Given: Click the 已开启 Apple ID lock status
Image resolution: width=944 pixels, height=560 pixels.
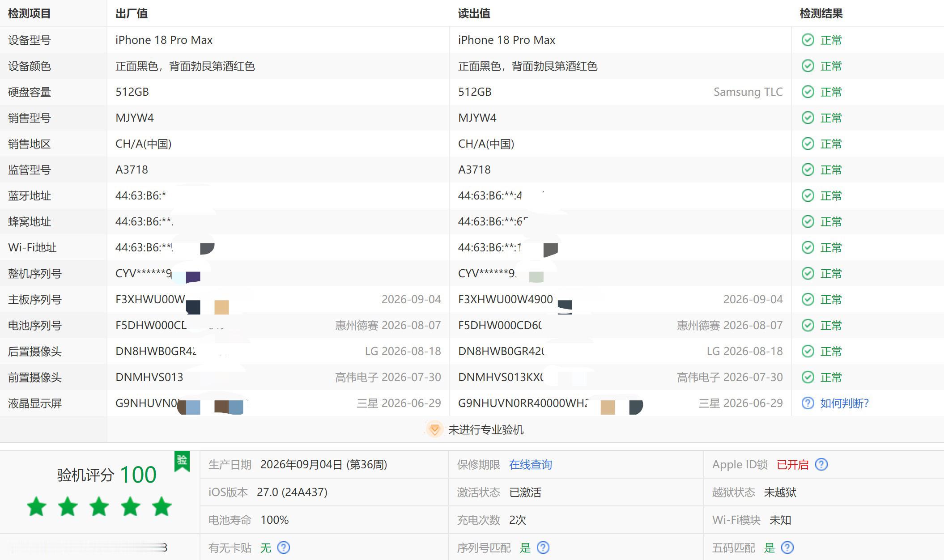Looking at the screenshot, I should [792, 465].
